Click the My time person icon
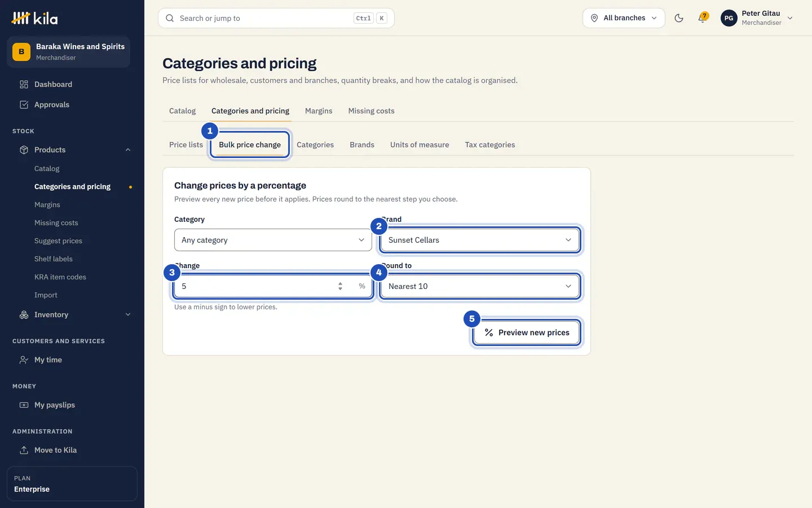Viewport: 812px width, 508px height. pyautogui.click(x=24, y=360)
